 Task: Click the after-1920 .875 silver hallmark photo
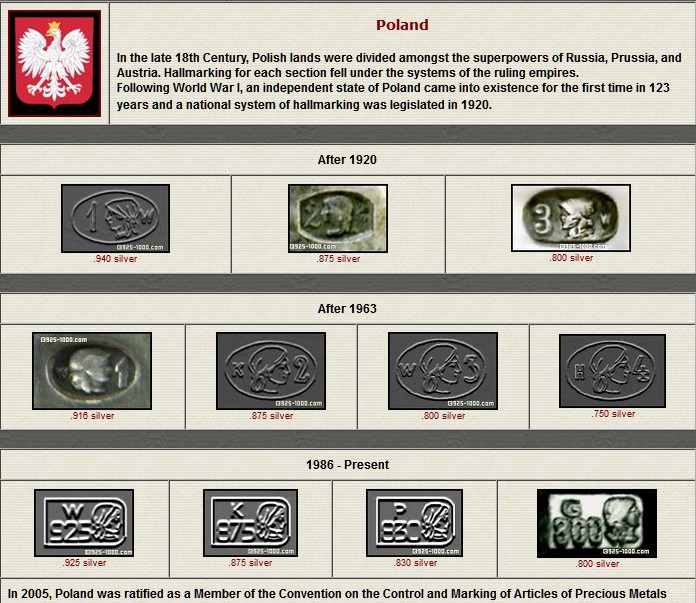tap(338, 218)
